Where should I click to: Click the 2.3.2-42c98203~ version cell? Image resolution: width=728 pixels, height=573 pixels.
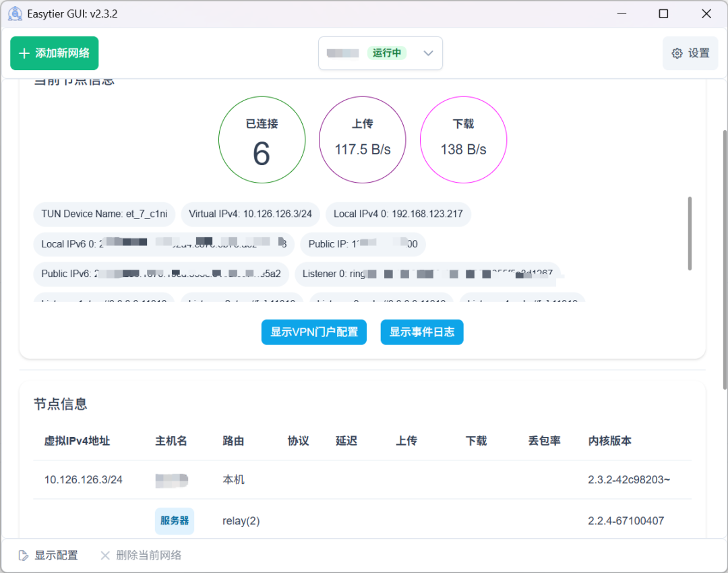tap(629, 480)
